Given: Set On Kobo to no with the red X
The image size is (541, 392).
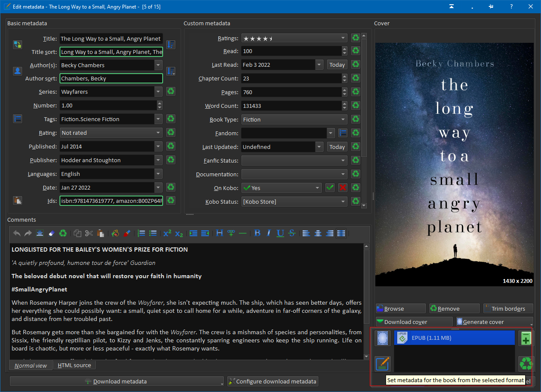Looking at the screenshot, I should coord(343,188).
